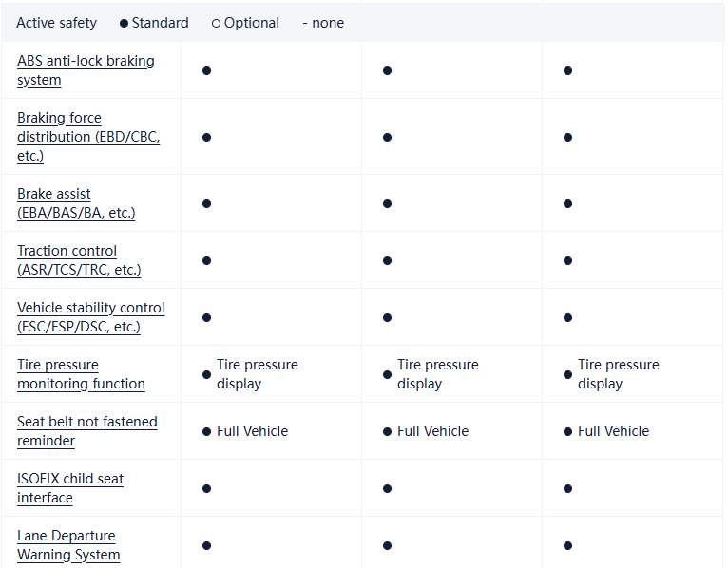Click Traction control dot in third column

click(x=567, y=260)
